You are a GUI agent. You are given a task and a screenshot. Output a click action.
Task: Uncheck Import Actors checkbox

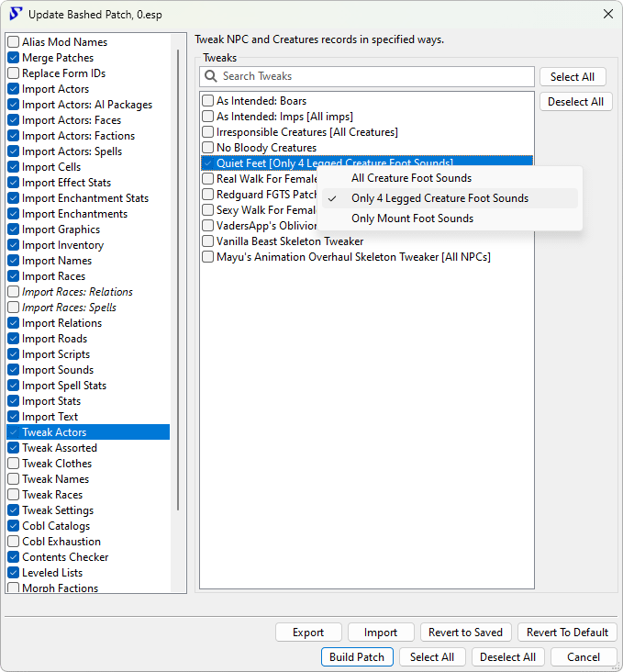tap(14, 89)
